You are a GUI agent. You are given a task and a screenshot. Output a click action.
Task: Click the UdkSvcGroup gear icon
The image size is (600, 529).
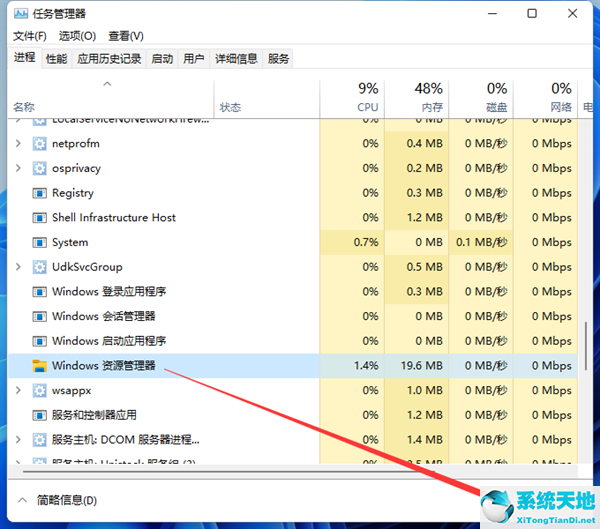39,267
